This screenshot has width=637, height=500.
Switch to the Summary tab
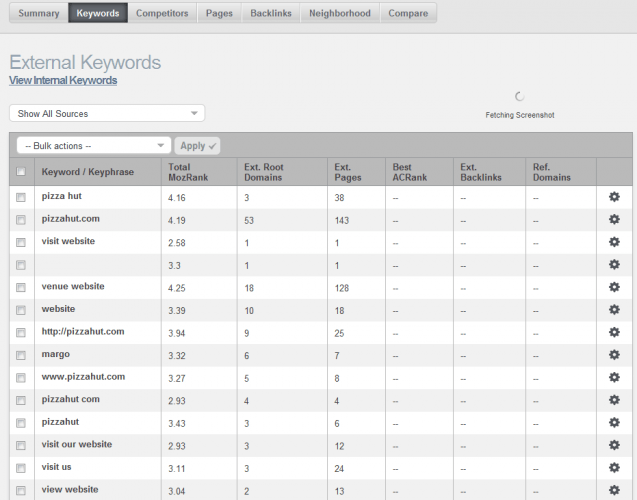click(39, 13)
